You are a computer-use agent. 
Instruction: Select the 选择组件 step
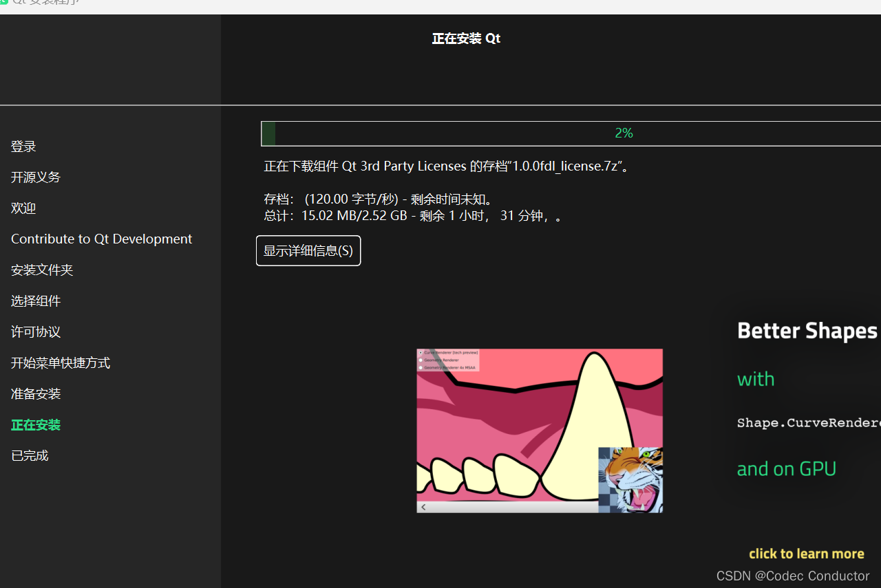click(36, 301)
